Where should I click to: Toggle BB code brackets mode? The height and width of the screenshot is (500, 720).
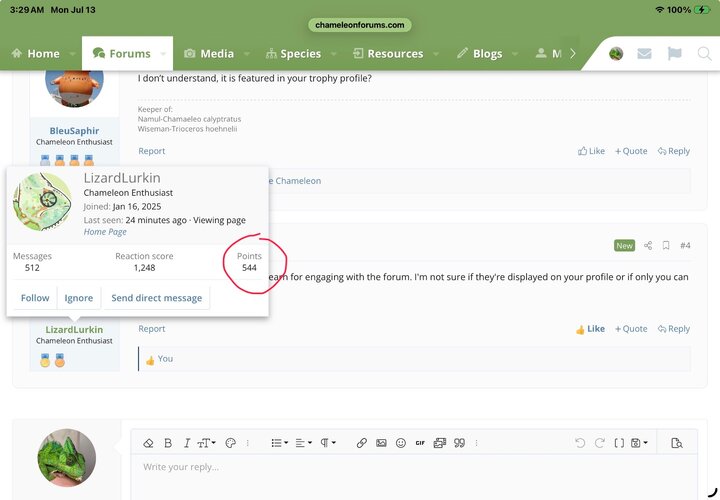(619, 443)
